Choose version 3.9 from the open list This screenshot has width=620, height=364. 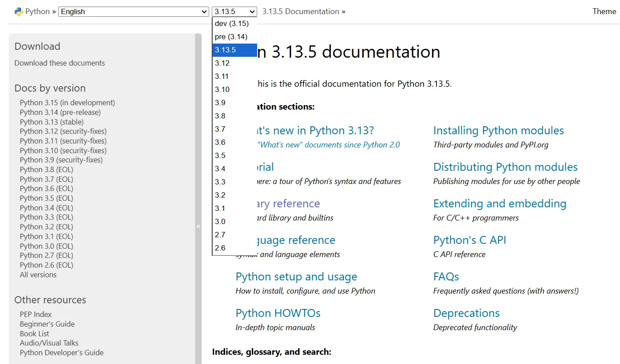(220, 103)
